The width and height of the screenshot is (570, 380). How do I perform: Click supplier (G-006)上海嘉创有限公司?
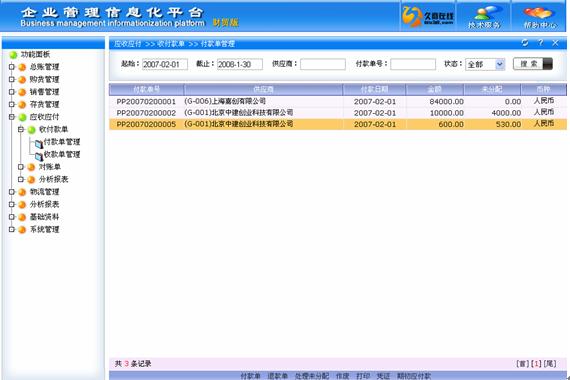coord(225,101)
